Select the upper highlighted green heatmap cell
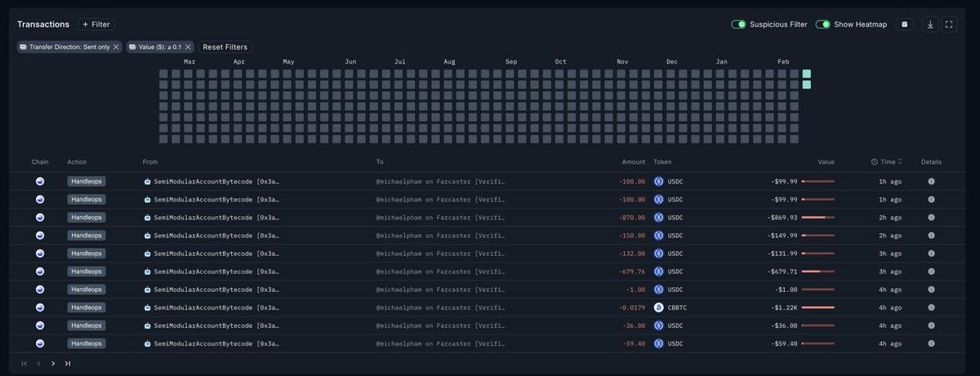 tap(807, 73)
